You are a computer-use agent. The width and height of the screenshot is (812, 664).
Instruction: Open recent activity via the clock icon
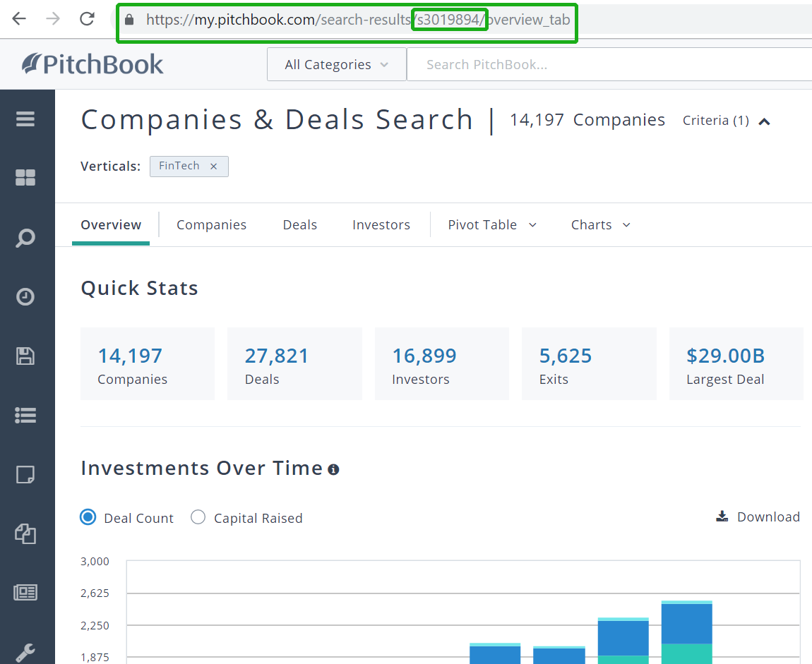26,296
